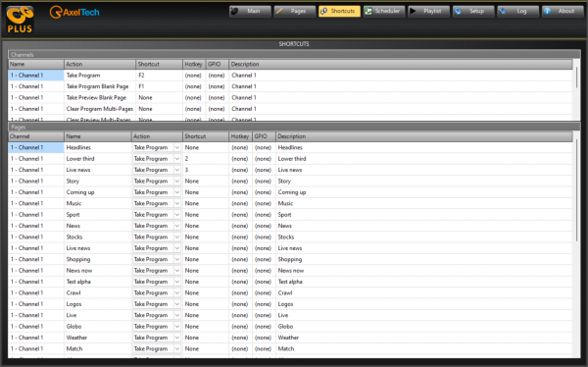This screenshot has height=367, width=588.
Task: Click the Channels table Action column header
Action: coord(100,64)
